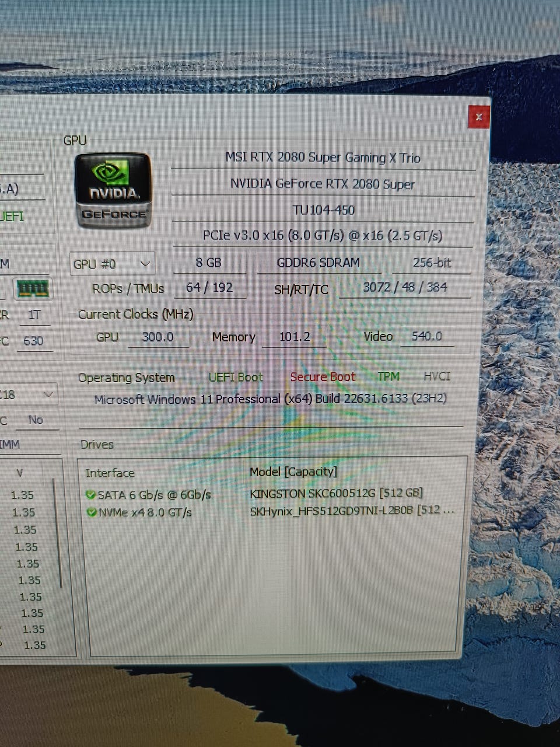Click the green check icon beside NVMe x4
This screenshot has height=747, width=560.
tap(92, 512)
